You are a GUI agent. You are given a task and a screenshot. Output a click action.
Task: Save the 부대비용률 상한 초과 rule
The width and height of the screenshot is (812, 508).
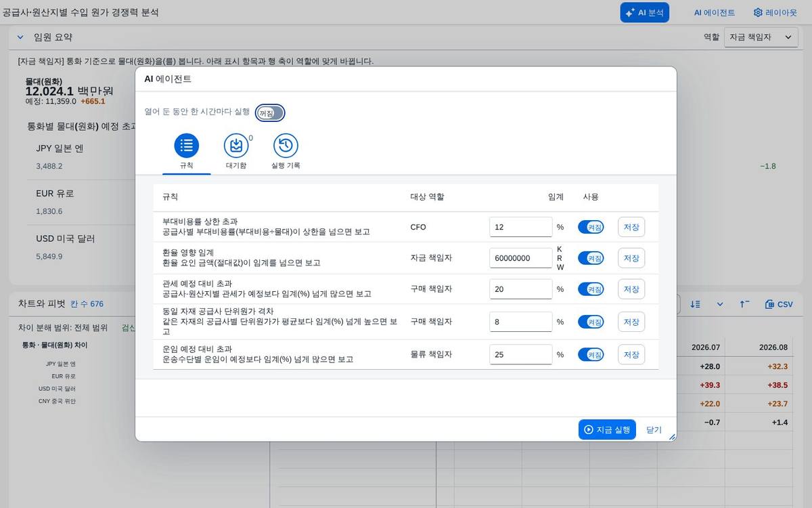click(631, 227)
